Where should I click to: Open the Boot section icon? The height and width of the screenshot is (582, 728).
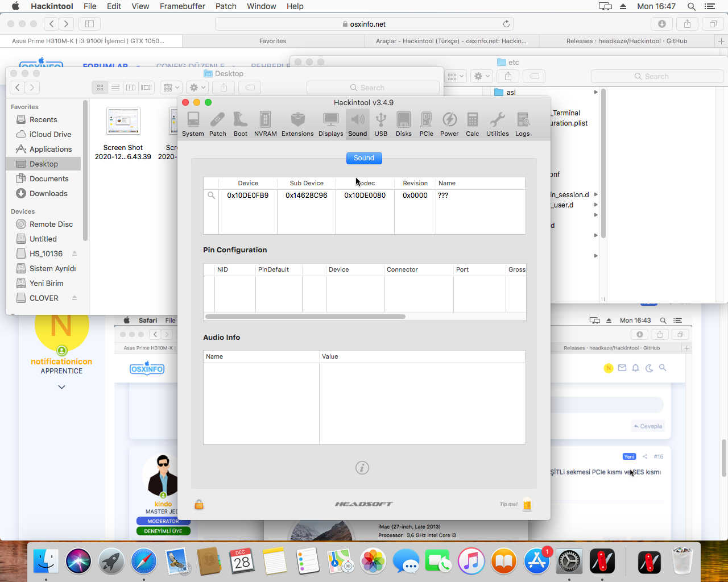click(x=241, y=123)
